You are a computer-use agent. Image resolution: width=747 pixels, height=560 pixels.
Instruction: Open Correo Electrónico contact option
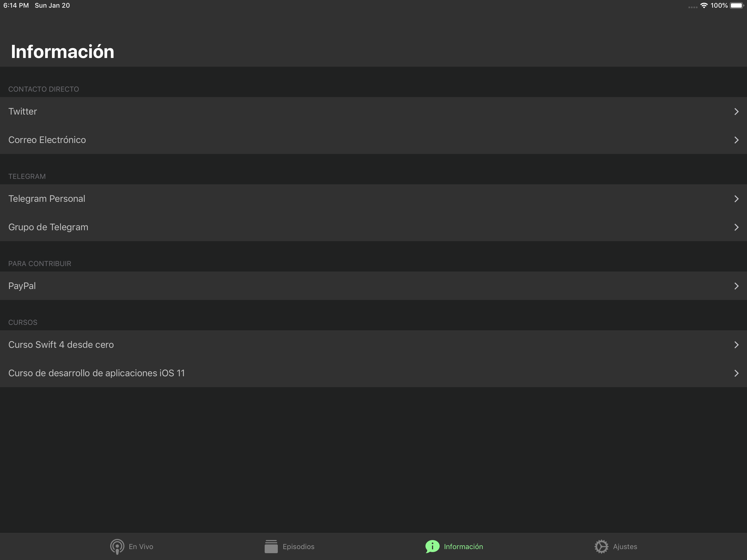point(373,140)
